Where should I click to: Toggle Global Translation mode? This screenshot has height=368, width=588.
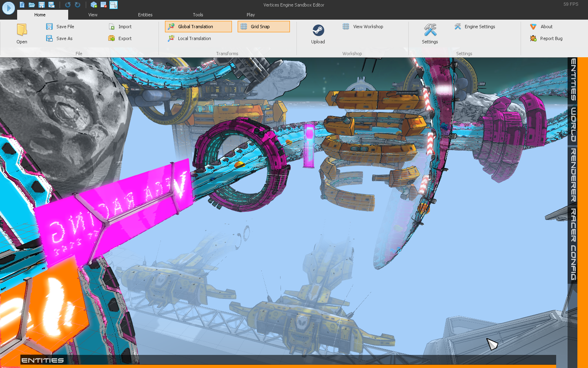click(198, 27)
